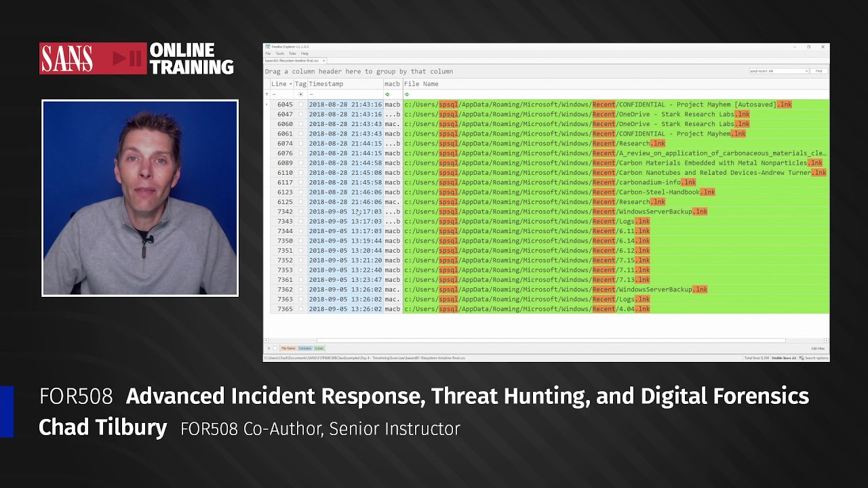Viewport: 868px width, 488px height.
Task: Open the File menu
Action: tap(268, 54)
